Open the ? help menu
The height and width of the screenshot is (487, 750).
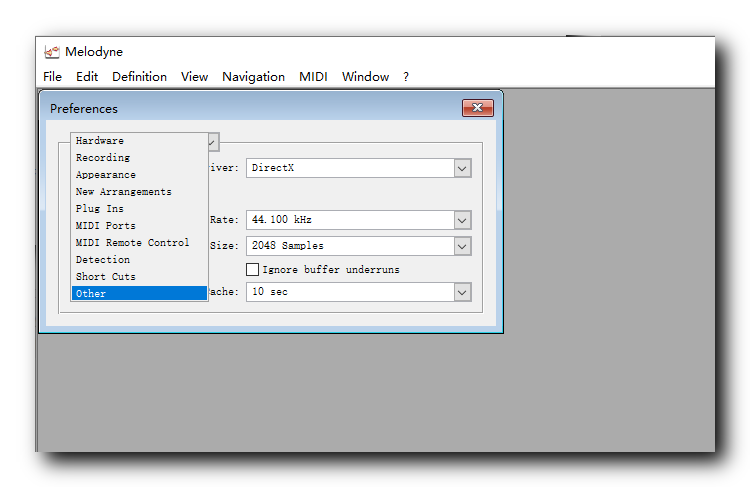pyautogui.click(x=406, y=77)
